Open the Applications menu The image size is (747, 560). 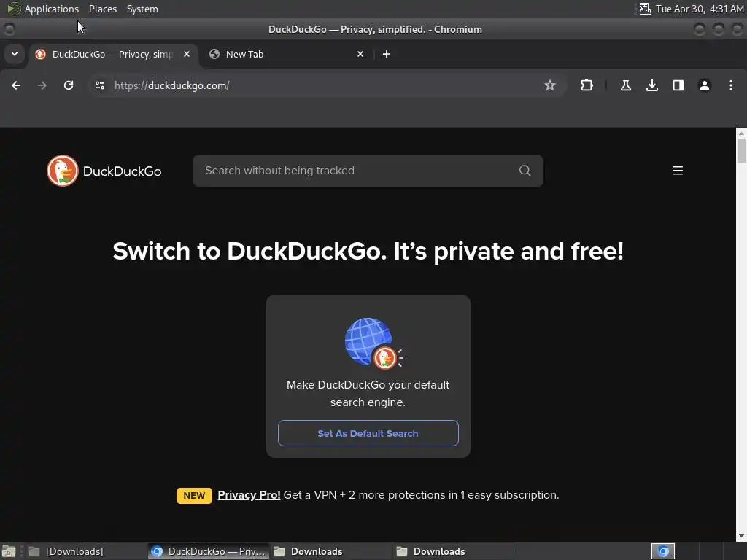[x=52, y=9]
